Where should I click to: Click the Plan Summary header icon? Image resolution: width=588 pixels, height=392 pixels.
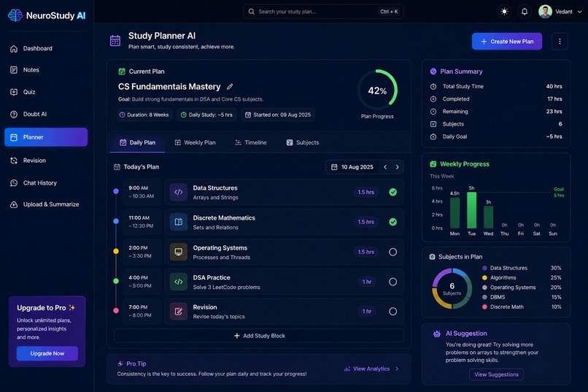click(433, 72)
